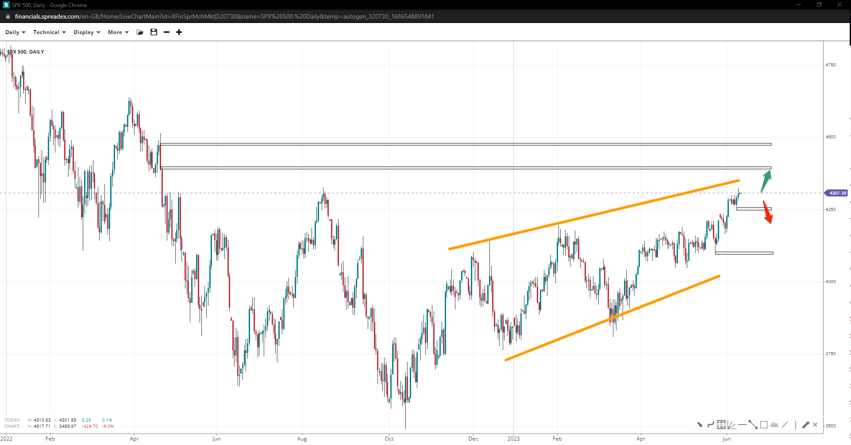Pick the pencil edit drawing tool
851x445 pixels.
(805, 425)
